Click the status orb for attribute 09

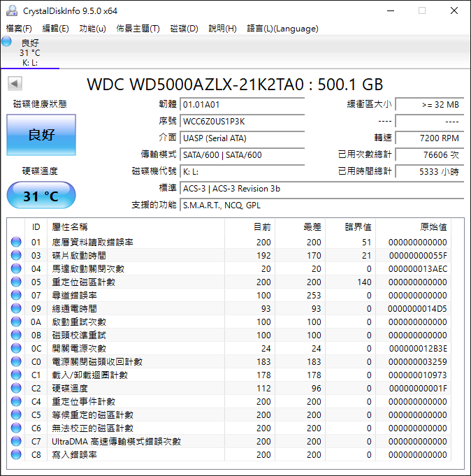[16, 308]
